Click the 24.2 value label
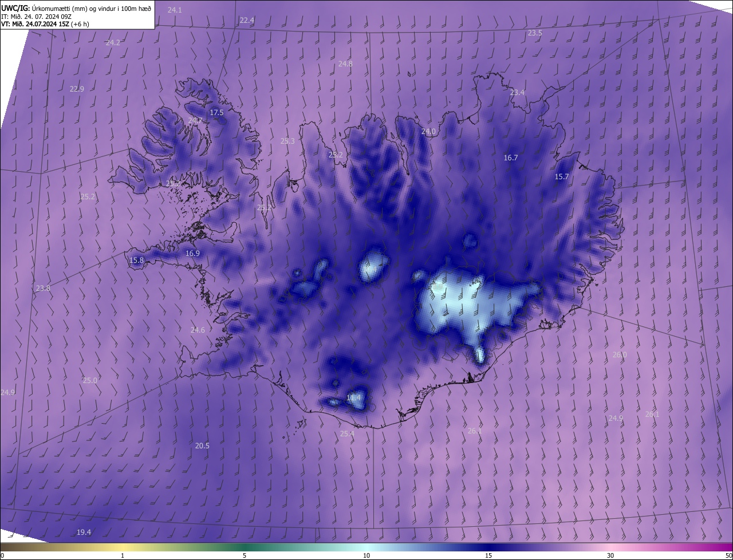This screenshot has height=560, width=733. point(113,42)
